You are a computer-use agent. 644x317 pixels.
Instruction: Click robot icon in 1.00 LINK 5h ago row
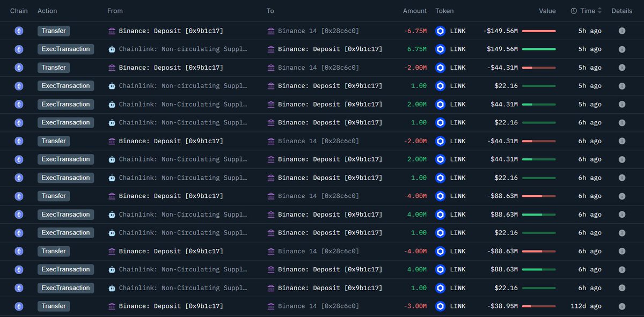pos(112,86)
